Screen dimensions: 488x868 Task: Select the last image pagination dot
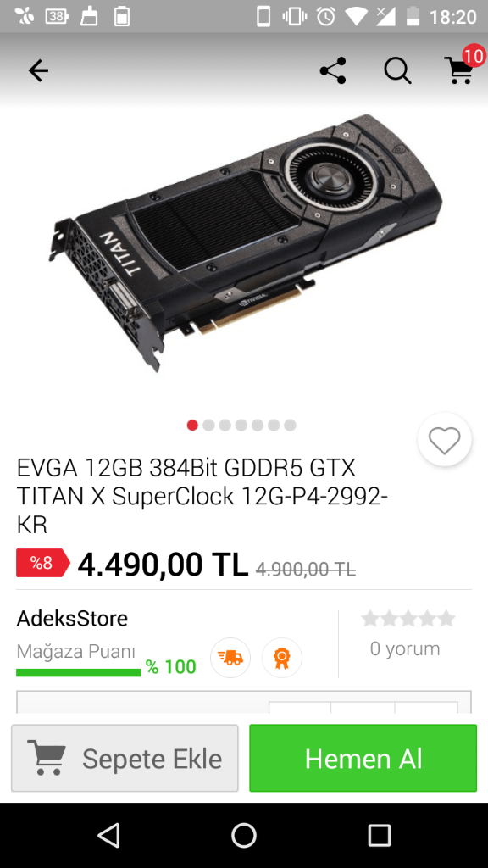click(290, 426)
